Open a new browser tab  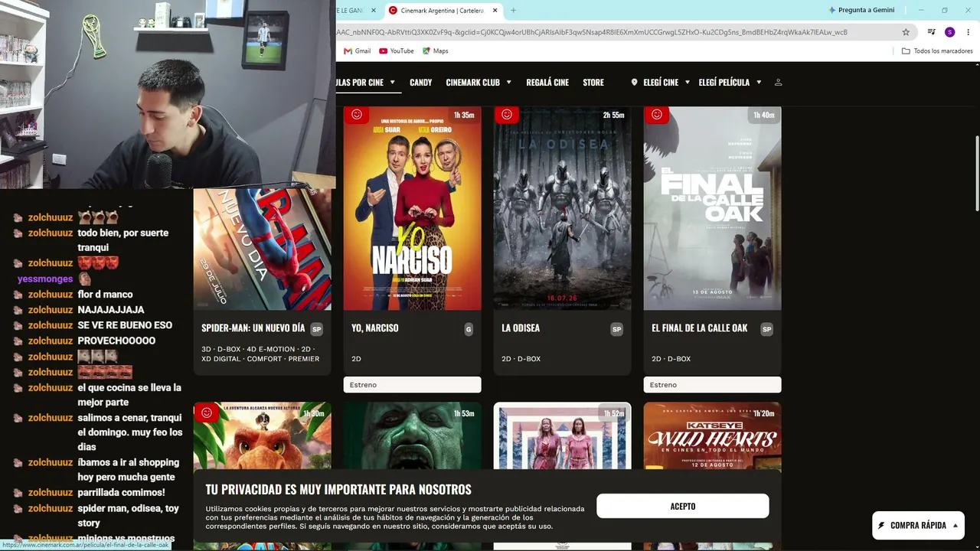pyautogui.click(x=513, y=10)
